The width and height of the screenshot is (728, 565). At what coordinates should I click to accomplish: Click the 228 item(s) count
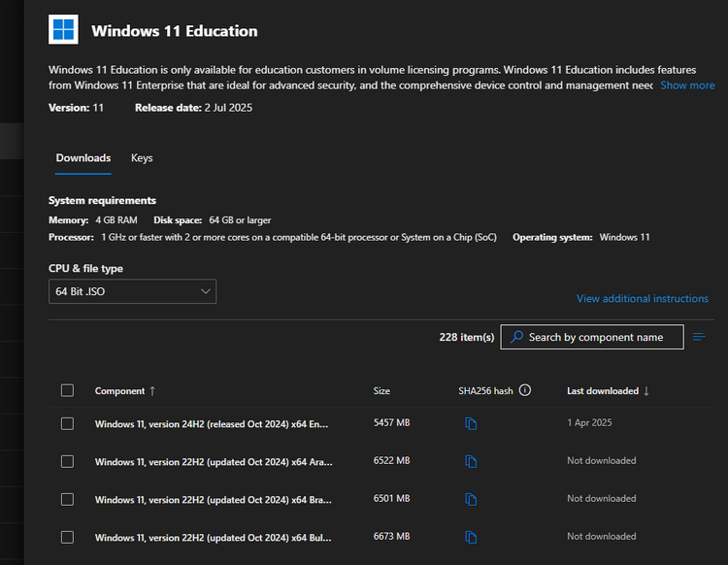tap(467, 337)
